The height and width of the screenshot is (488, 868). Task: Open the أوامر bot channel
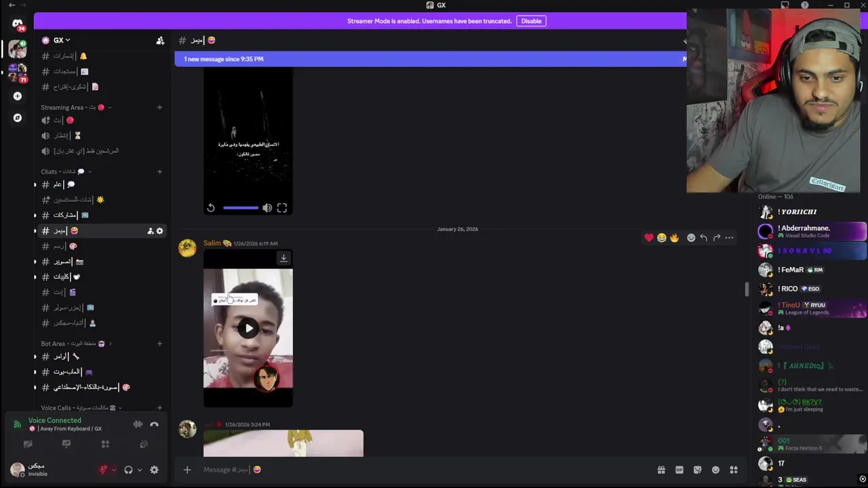(x=100, y=357)
